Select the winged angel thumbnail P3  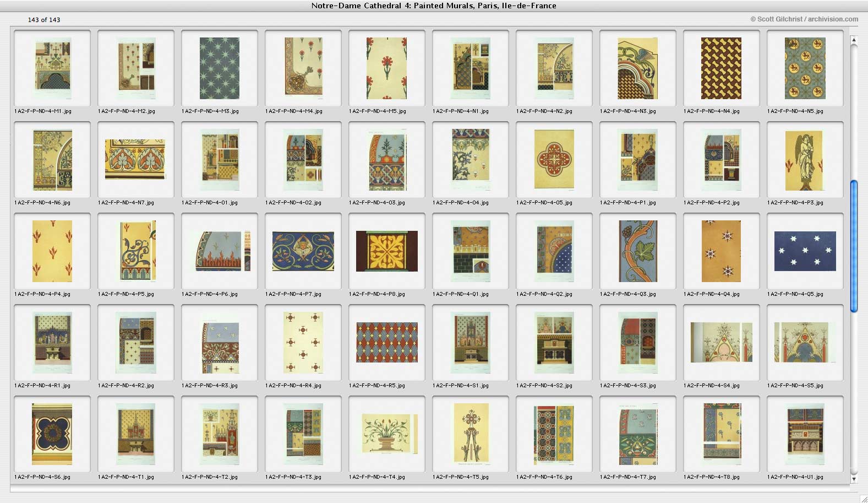coord(805,160)
